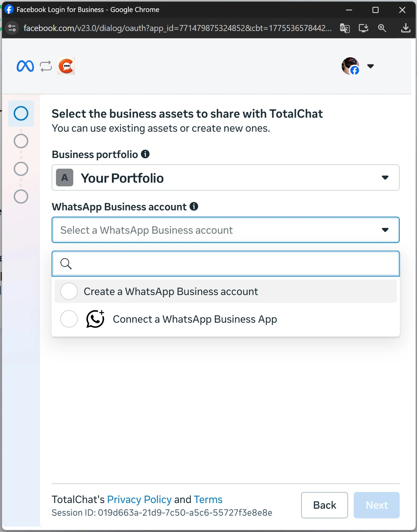
Task: Click the Google Translate icon in address bar
Action: coord(345,28)
